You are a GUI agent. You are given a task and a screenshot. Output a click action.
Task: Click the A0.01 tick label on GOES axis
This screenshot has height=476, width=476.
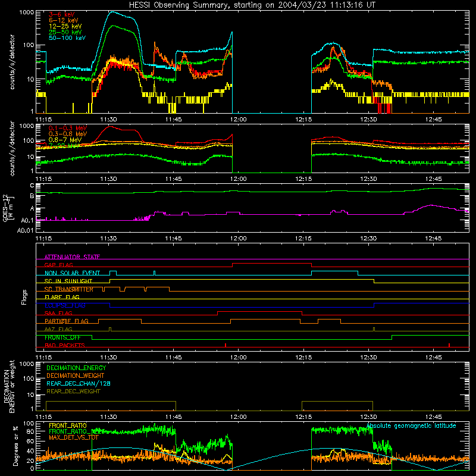coord(25,230)
